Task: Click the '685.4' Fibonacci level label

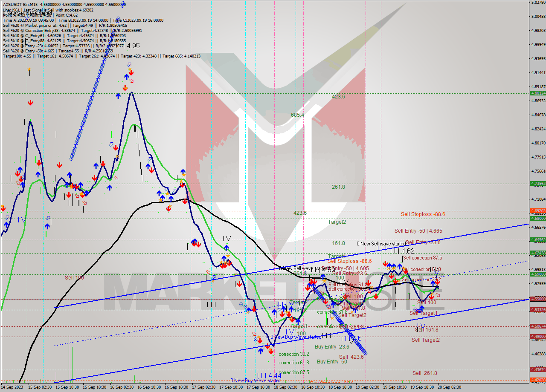Action: pyautogui.click(x=297, y=115)
